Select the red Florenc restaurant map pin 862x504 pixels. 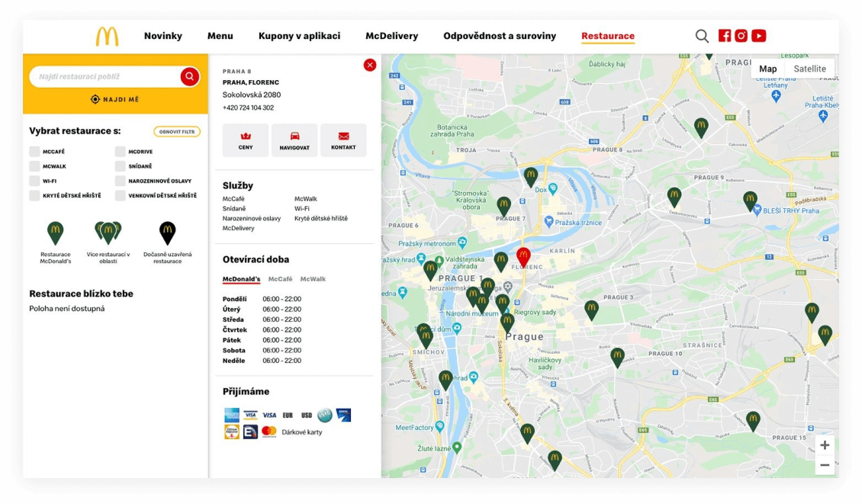[523, 256]
